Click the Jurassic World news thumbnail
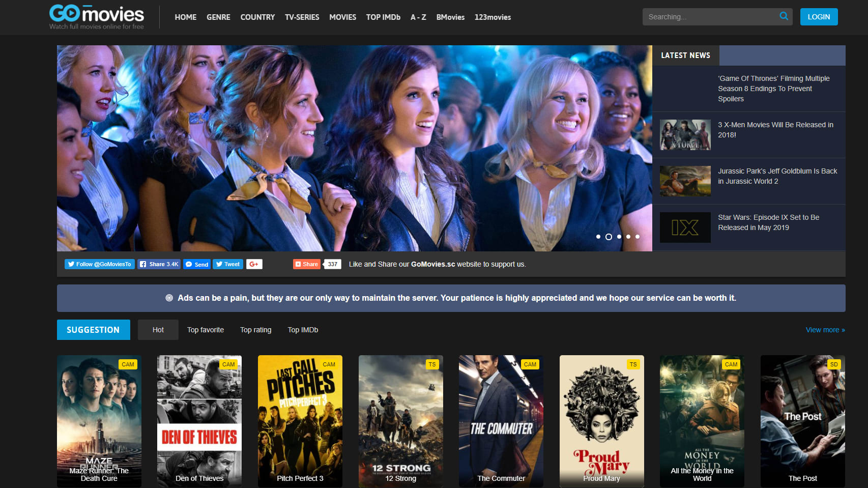 (x=685, y=181)
